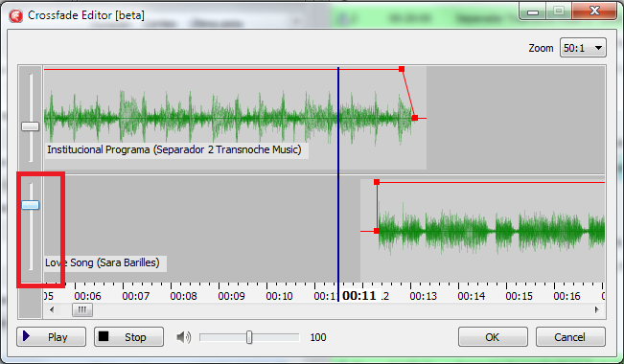This screenshot has width=624, height=364.
Task: Click the Institucional Programa track label
Action: [174, 149]
